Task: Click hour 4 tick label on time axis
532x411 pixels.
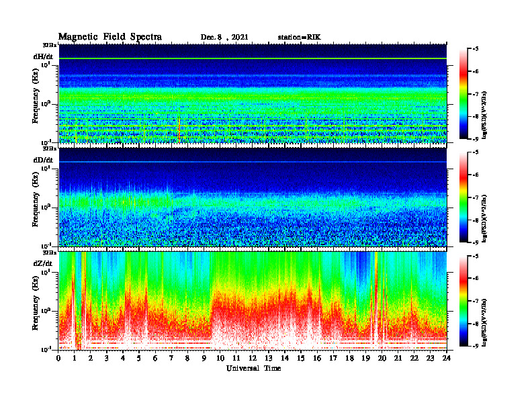Action: tap(123, 358)
